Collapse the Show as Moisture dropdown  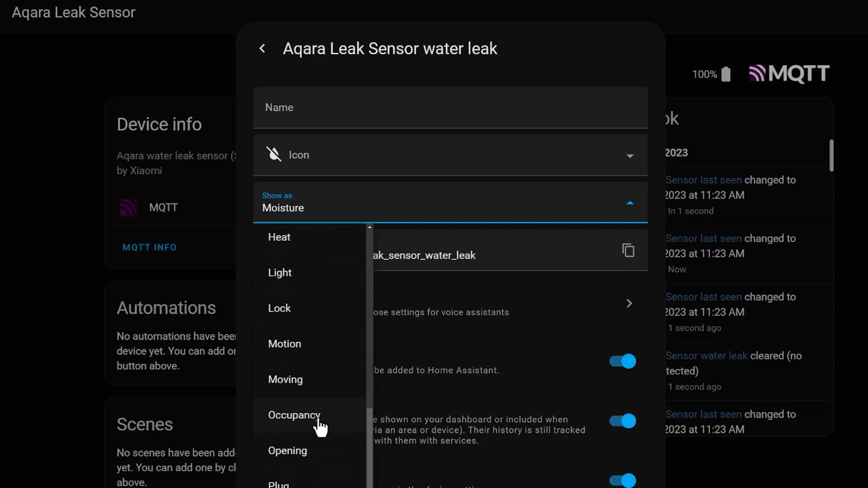point(629,203)
